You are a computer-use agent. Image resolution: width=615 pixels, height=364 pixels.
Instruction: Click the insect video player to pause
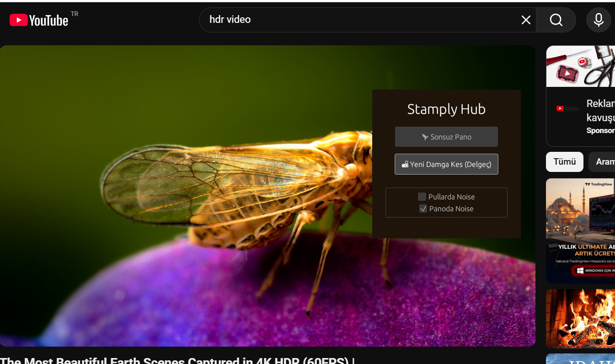(x=183, y=197)
